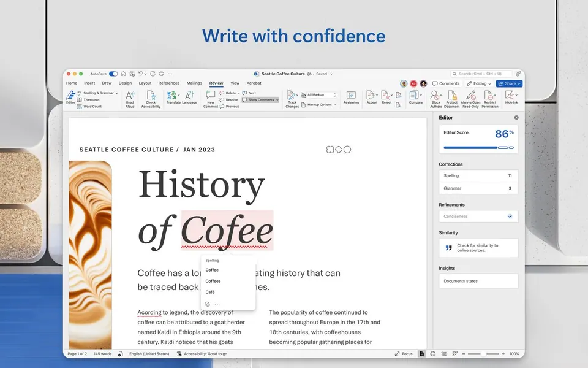The height and width of the screenshot is (368, 588).
Task: Click the Undo arrow icon
Action: click(x=141, y=74)
